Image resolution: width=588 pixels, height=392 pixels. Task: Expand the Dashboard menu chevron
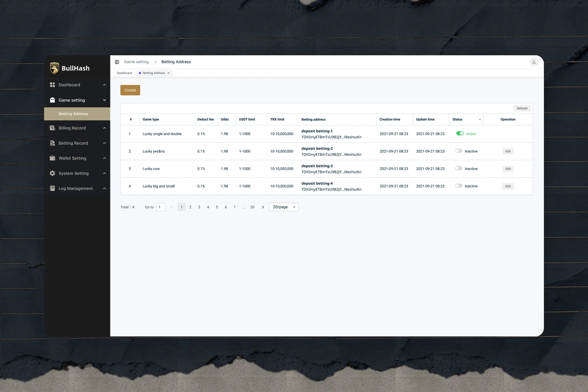(x=104, y=85)
